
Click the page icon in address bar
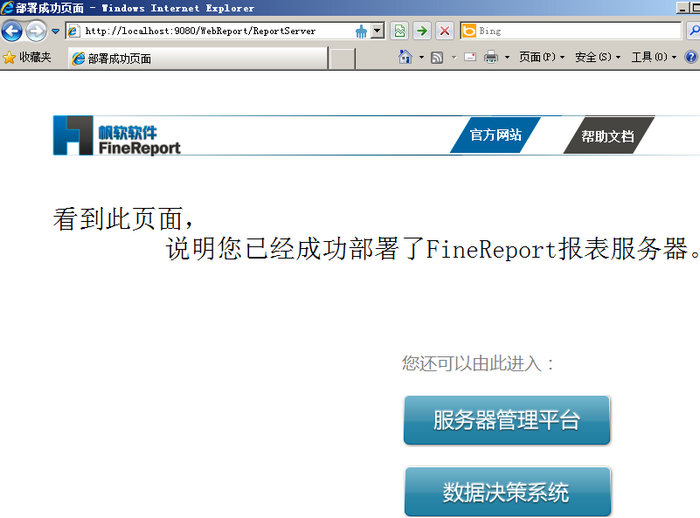[x=74, y=31]
